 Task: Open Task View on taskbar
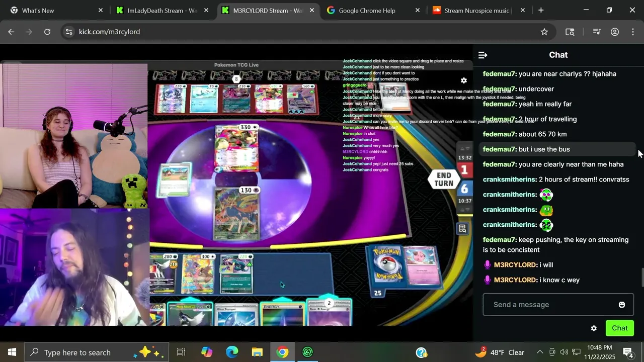[x=181, y=352]
